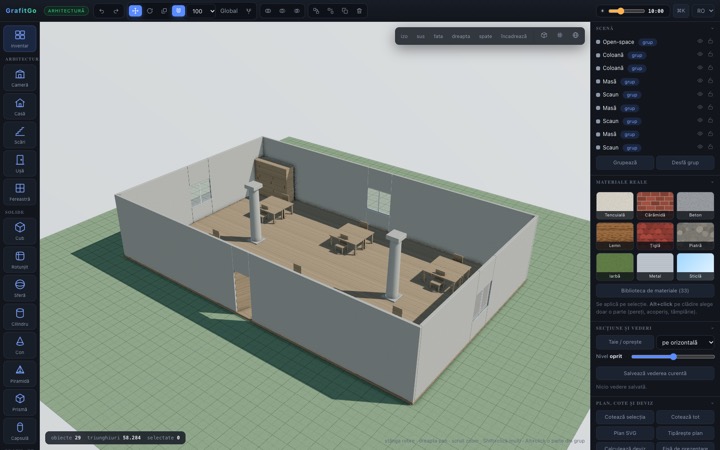Open Biblioteca de materiale (33)

[655, 291]
